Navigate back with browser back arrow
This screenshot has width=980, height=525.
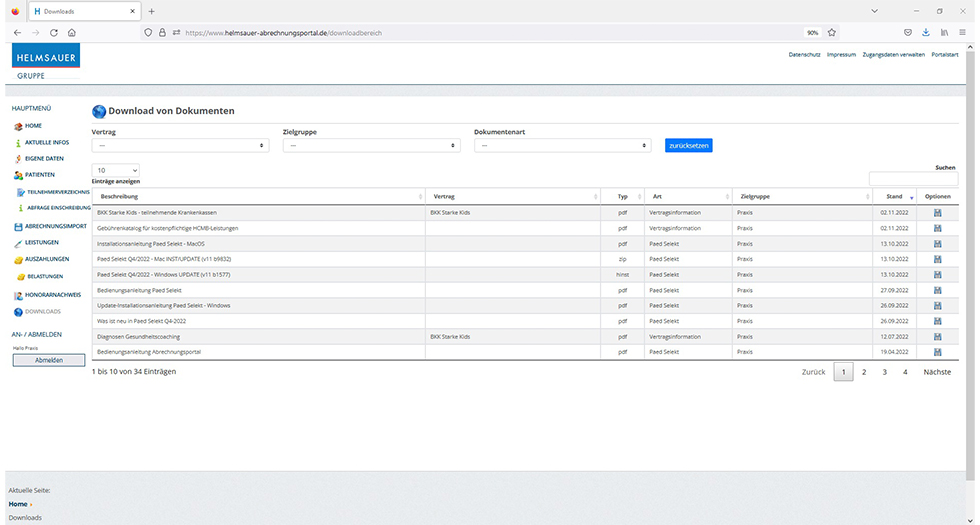18,32
